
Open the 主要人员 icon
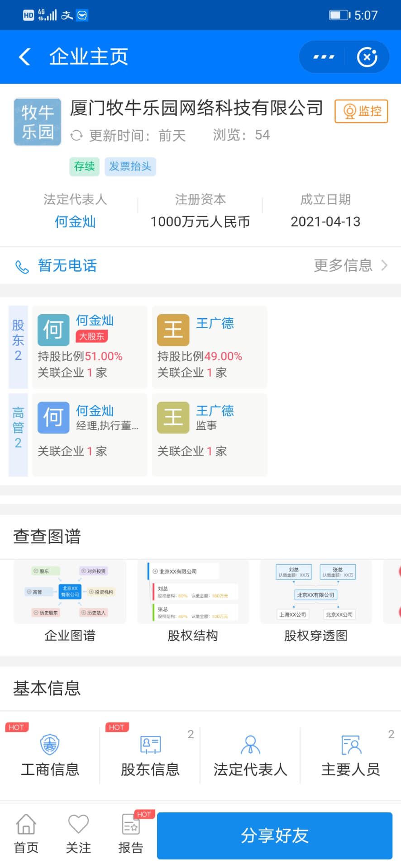tap(351, 745)
